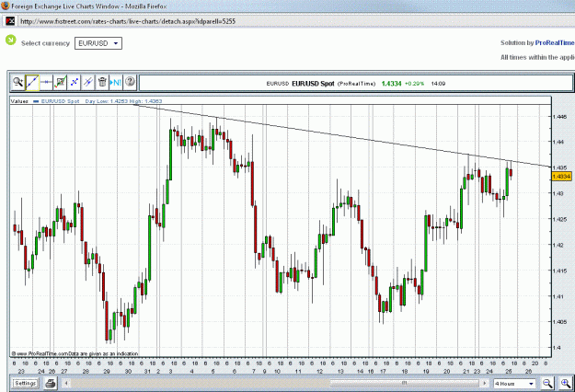Click the green 1.4334 quote value
Image resolution: width=575 pixels, height=392 pixels.
pyautogui.click(x=391, y=84)
